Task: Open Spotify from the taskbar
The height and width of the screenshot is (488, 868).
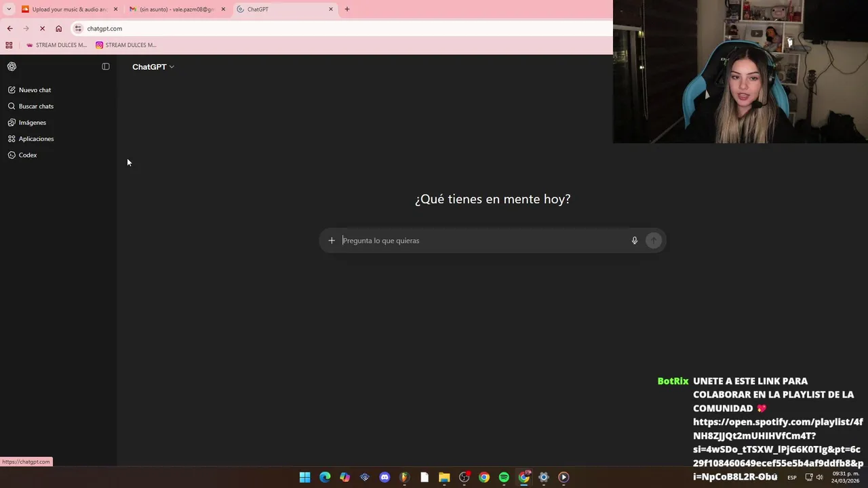Action: pos(504,477)
